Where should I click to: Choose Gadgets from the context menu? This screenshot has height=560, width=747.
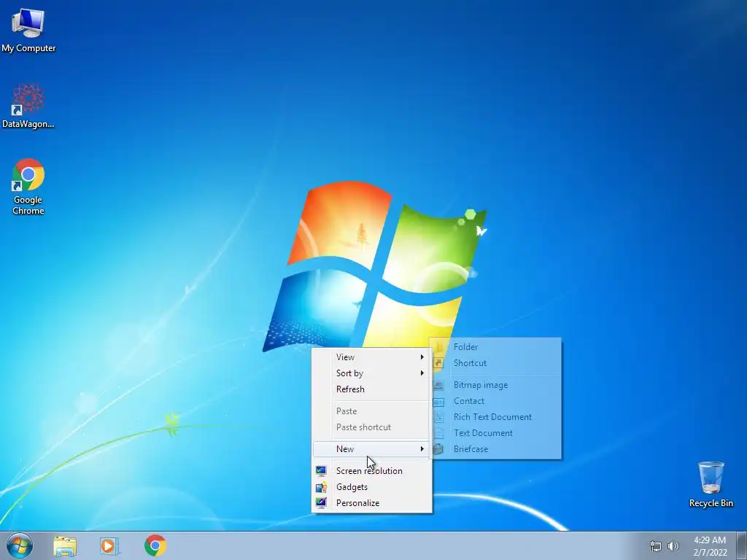tap(371, 487)
